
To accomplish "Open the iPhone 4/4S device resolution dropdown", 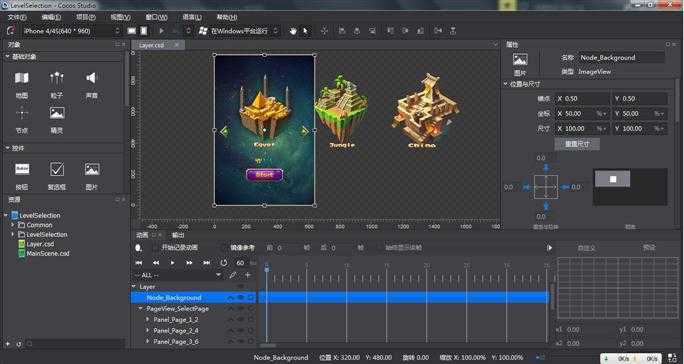I will click(x=71, y=31).
